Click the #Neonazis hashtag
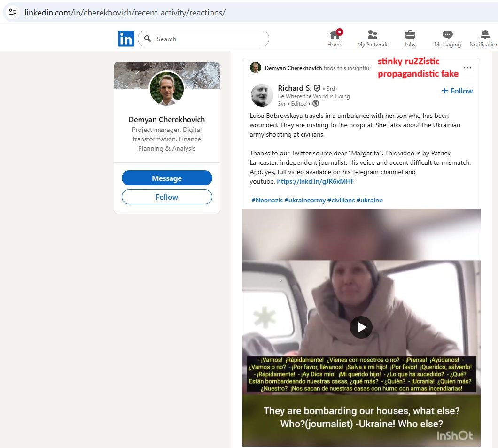498x448 pixels. (x=267, y=200)
